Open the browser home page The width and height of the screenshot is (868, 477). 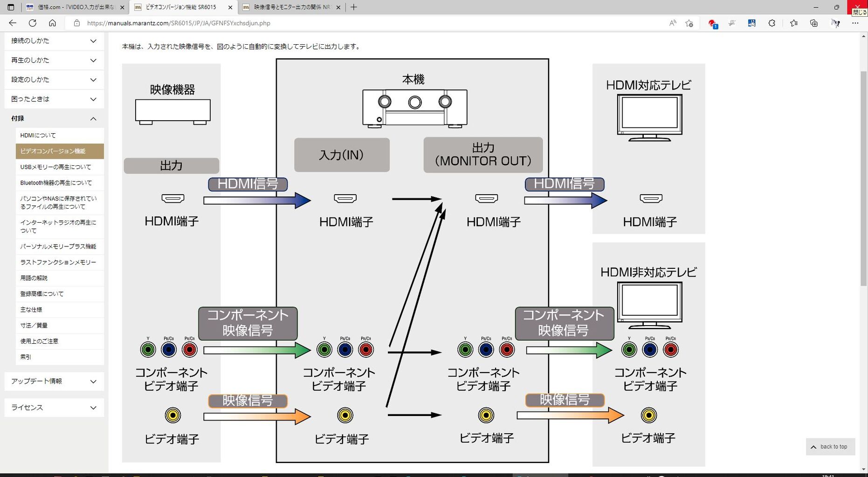point(52,23)
